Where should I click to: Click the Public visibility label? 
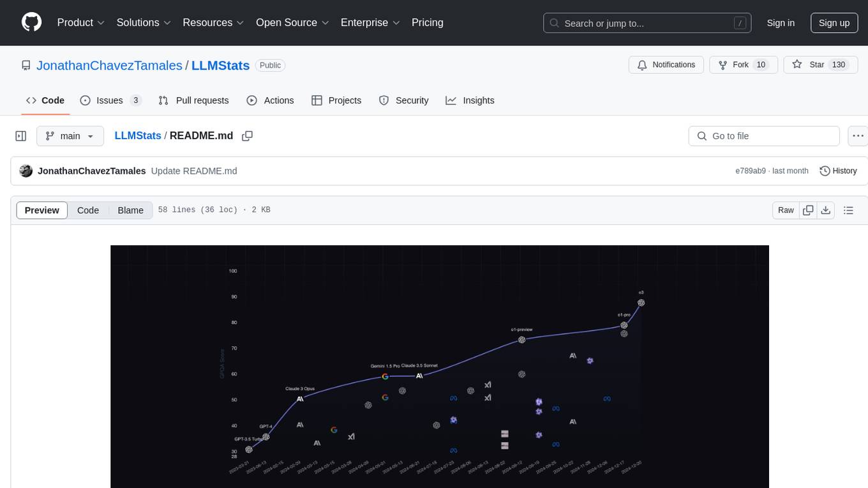pos(270,65)
